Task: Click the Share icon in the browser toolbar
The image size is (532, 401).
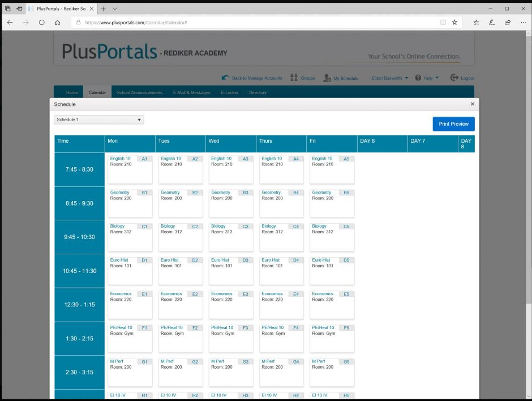Action: click(507, 22)
